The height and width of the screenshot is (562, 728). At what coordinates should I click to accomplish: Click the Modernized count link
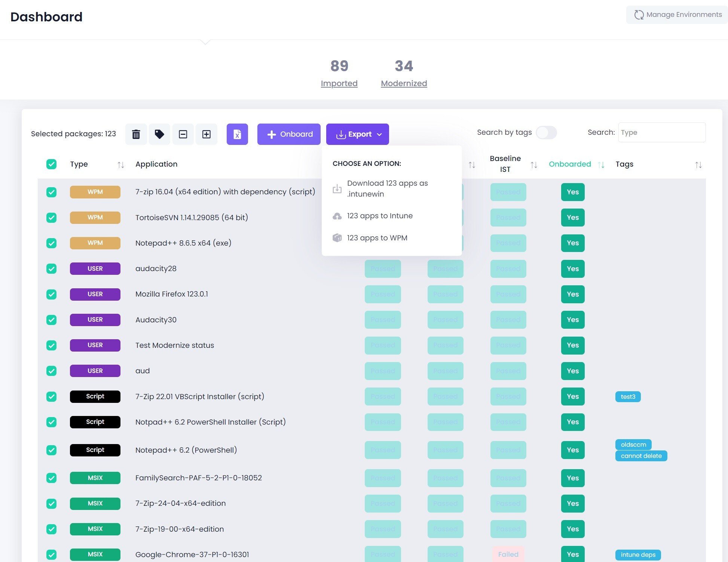point(404,83)
